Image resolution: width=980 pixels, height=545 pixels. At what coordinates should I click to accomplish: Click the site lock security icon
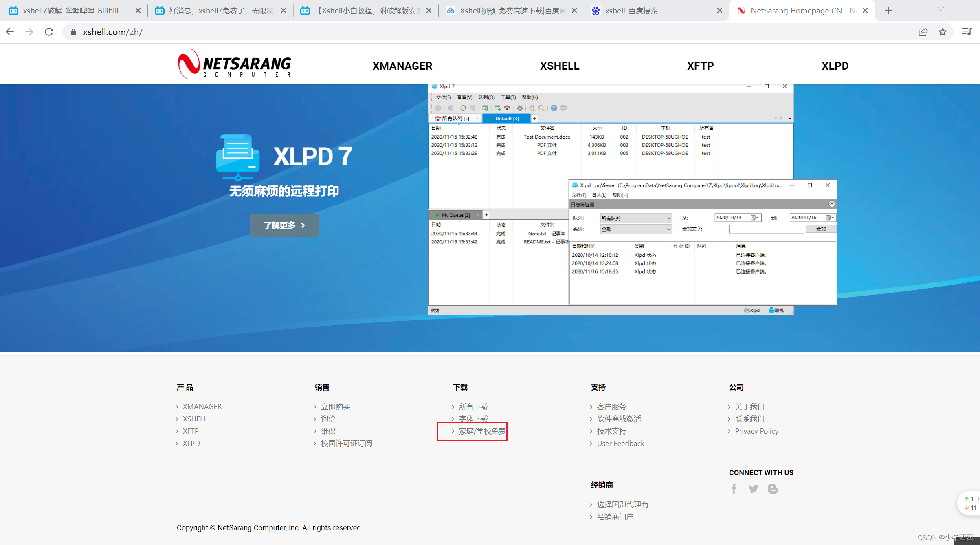[73, 32]
